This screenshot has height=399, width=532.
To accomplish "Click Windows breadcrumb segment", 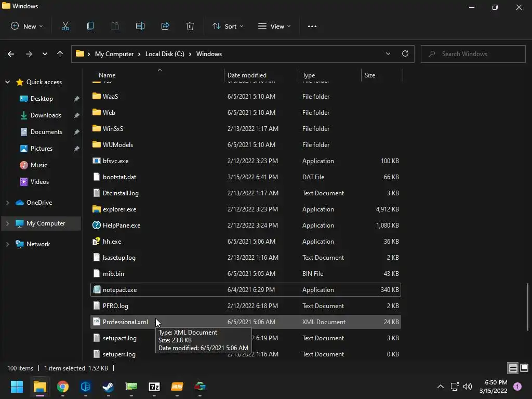I will [x=209, y=54].
